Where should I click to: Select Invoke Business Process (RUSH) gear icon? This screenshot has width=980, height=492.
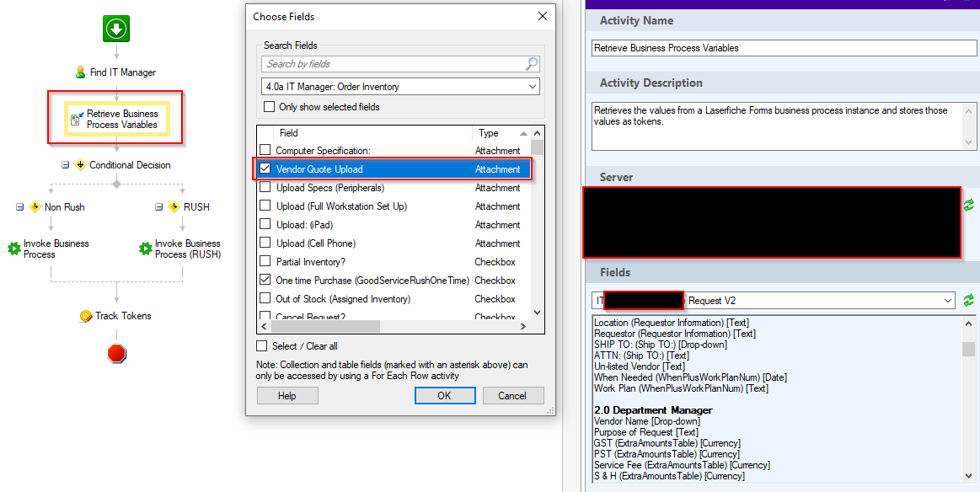point(145,249)
